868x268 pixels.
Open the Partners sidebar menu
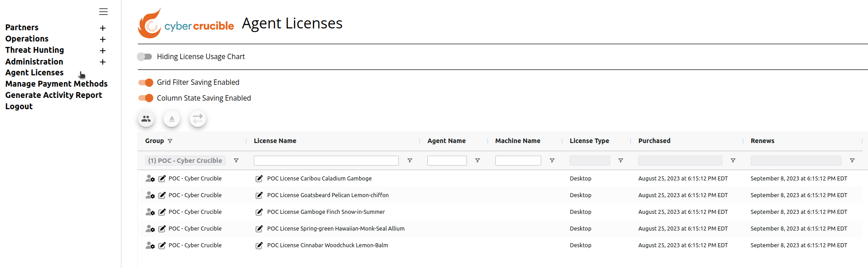(22, 28)
